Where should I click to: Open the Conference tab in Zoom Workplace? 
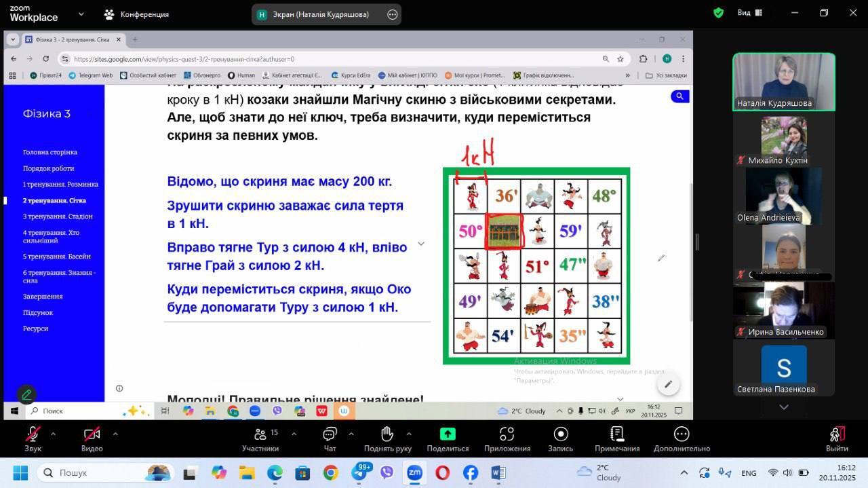(x=136, y=14)
